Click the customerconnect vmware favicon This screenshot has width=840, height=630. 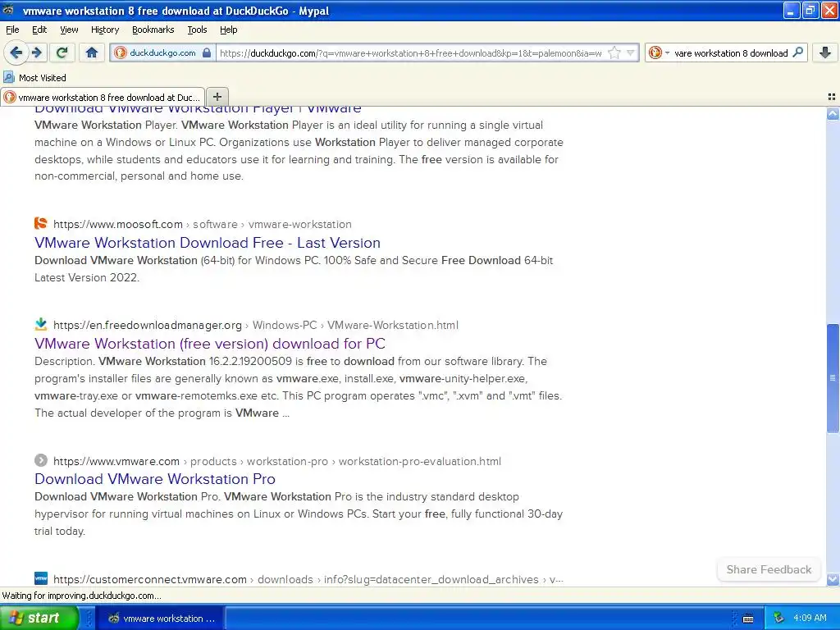click(41, 578)
